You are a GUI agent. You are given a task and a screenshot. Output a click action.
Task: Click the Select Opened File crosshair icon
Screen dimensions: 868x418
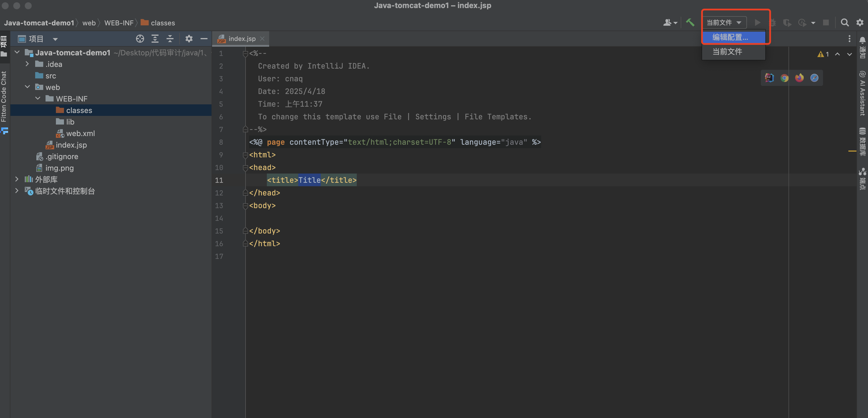coord(140,39)
